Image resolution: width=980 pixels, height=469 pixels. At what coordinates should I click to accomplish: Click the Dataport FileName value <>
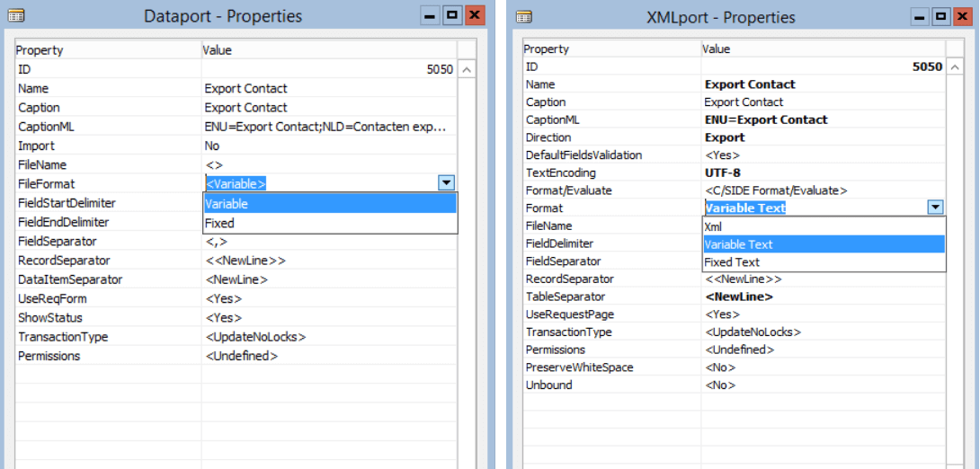tap(214, 164)
